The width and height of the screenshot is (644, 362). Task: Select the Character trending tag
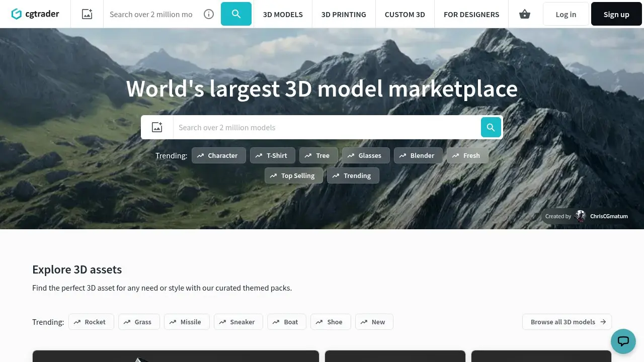(219, 155)
